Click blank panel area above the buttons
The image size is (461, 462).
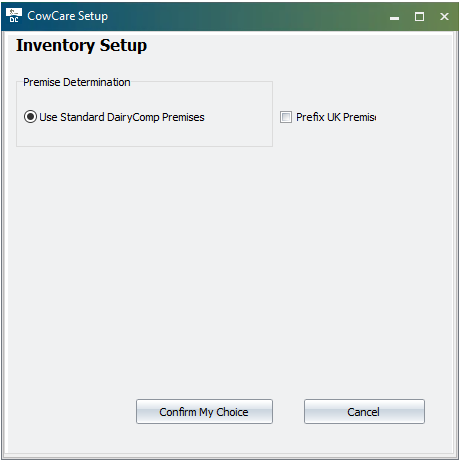point(230,267)
